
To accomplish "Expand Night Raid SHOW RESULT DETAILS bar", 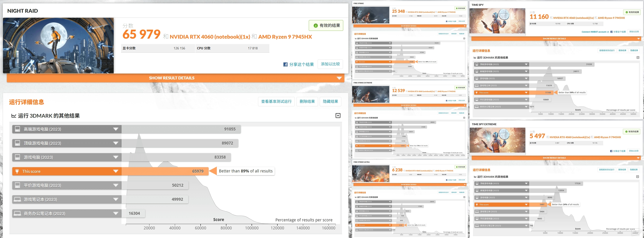I will pos(175,78).
